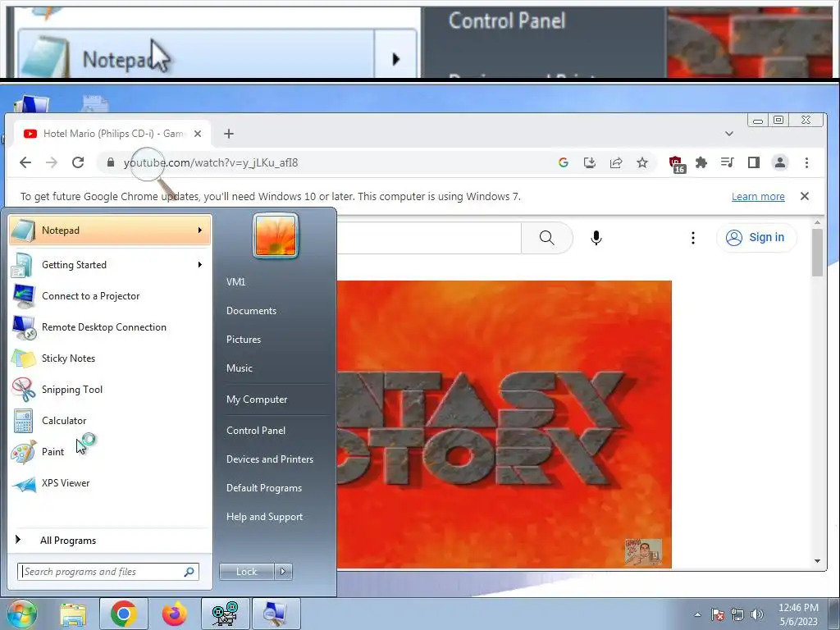The height and width of the screenshot is (630, 840).
Task: Click the YouTube voice search microphone
Action: pos(596,237)
